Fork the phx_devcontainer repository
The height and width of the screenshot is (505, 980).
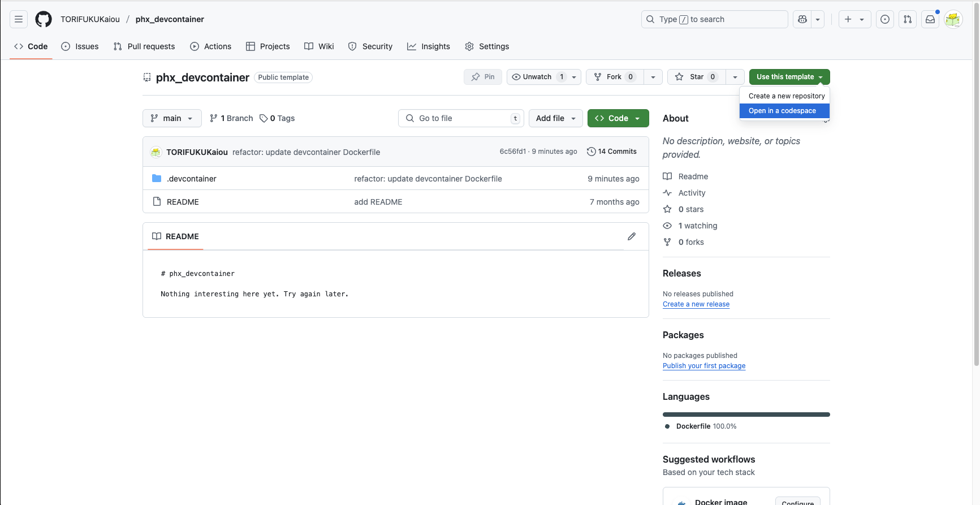615,77
